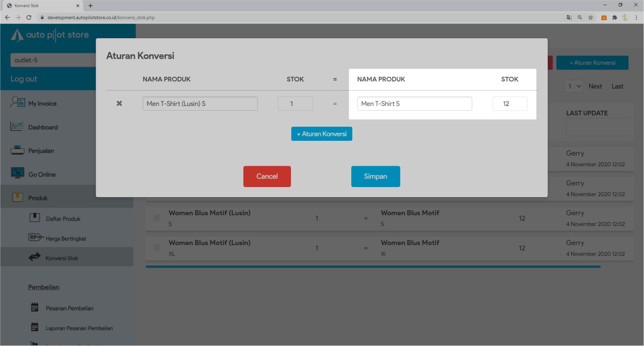644x346 pixels.
Task: Expand the Produk sidebar section
Action: pos(38,198)
